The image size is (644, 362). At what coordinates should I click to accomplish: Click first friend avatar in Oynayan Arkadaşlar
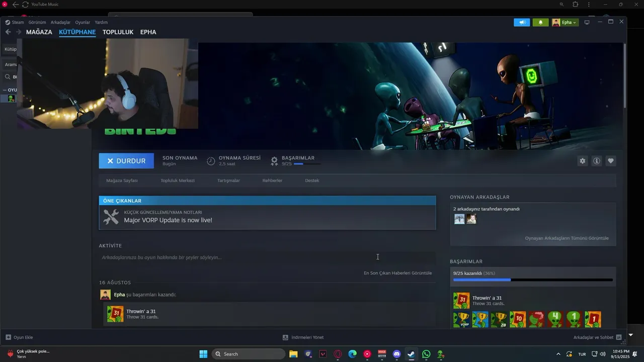(459, 219)
